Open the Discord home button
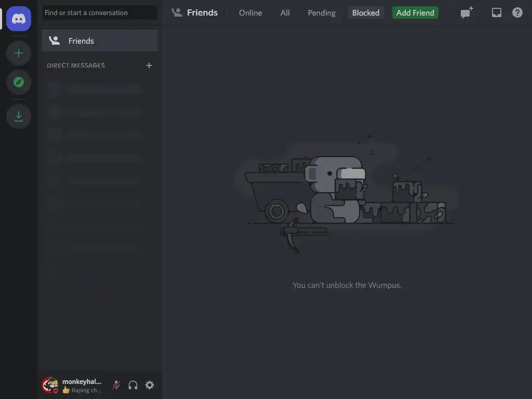532x399 pixels. click(19, 19)
